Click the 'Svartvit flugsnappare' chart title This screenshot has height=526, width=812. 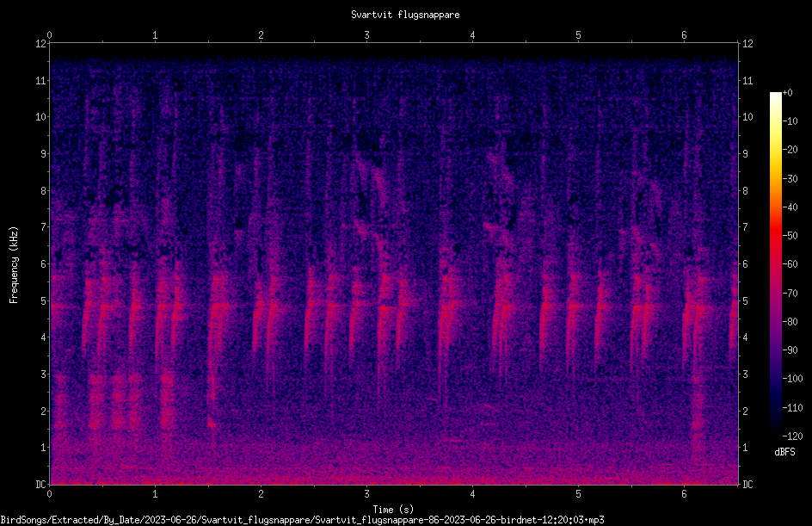pyautogui.click(x=405, y=15)
